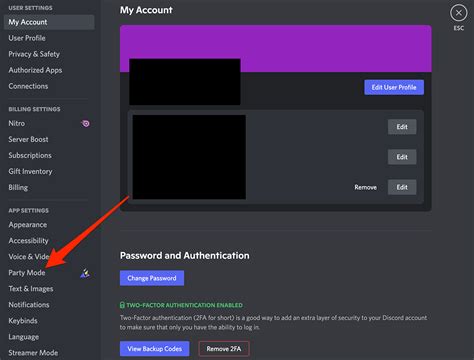Viewport: 474px width, 360px height.
Task: Click Change Password button
Action: pyautogui.click(x=152, y=278)
